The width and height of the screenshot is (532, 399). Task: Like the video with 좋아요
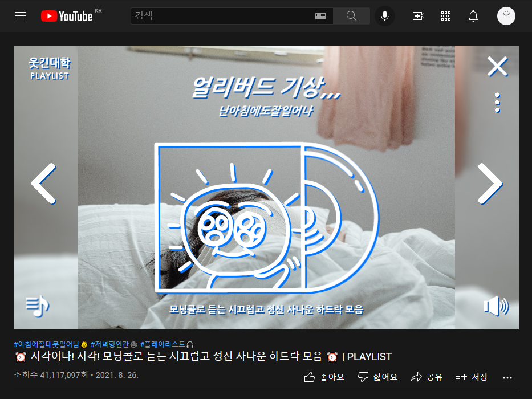[x=324, y=377]
